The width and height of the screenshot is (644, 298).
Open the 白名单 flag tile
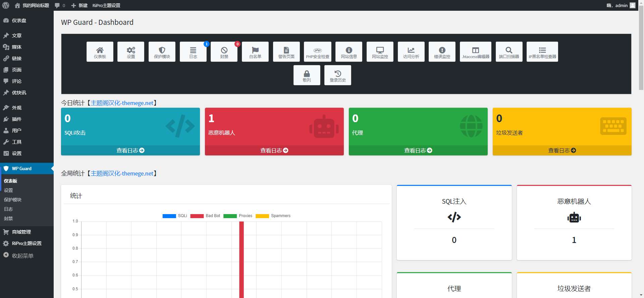(255, 52)
